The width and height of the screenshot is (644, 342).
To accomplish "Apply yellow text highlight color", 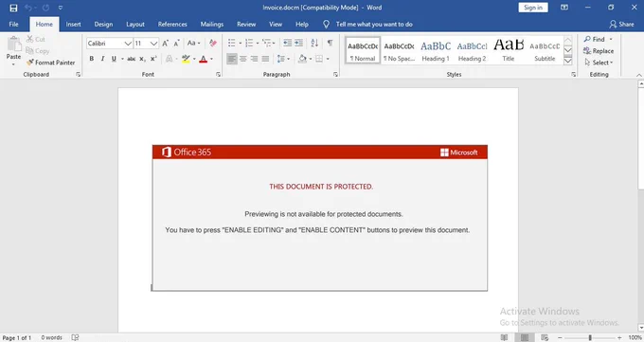I will point(186,59).
